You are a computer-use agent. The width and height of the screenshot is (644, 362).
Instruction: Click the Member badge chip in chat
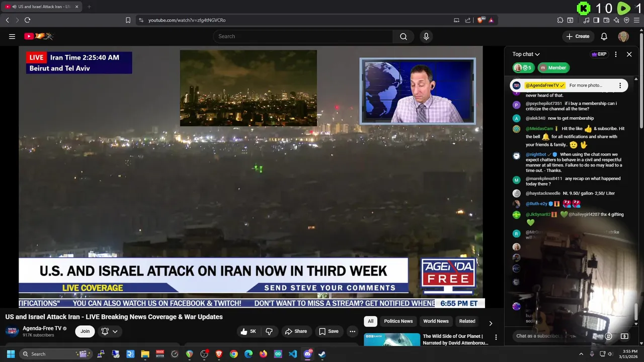point(552,68)
